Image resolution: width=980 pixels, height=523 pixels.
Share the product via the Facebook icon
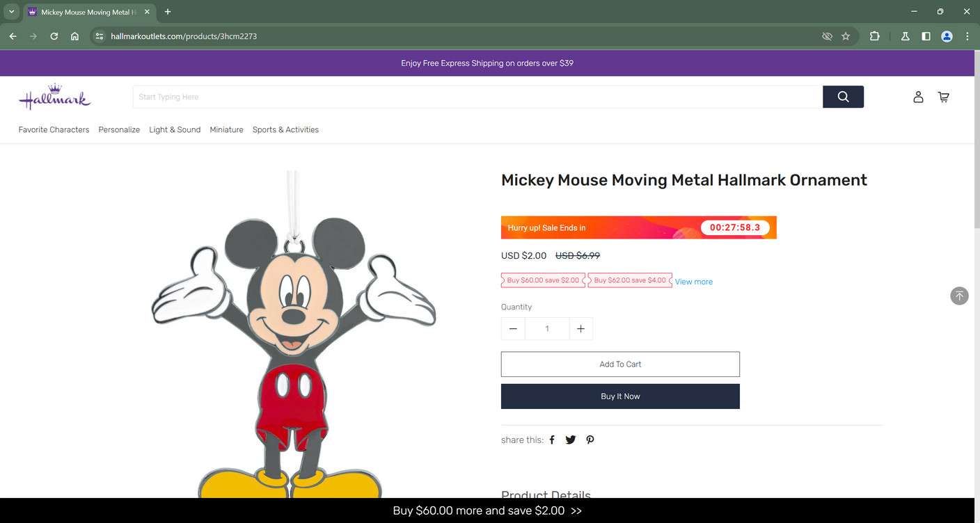click(552, 440)
